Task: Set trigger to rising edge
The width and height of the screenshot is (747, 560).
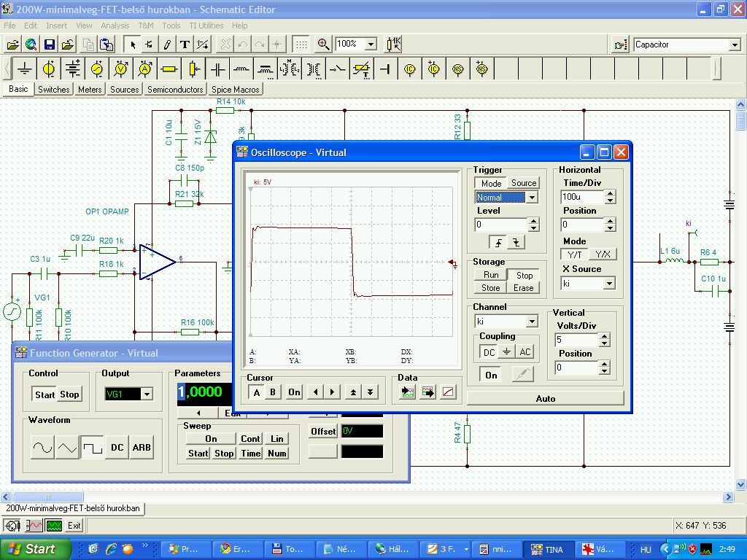Action: click(x=499, y=243)
